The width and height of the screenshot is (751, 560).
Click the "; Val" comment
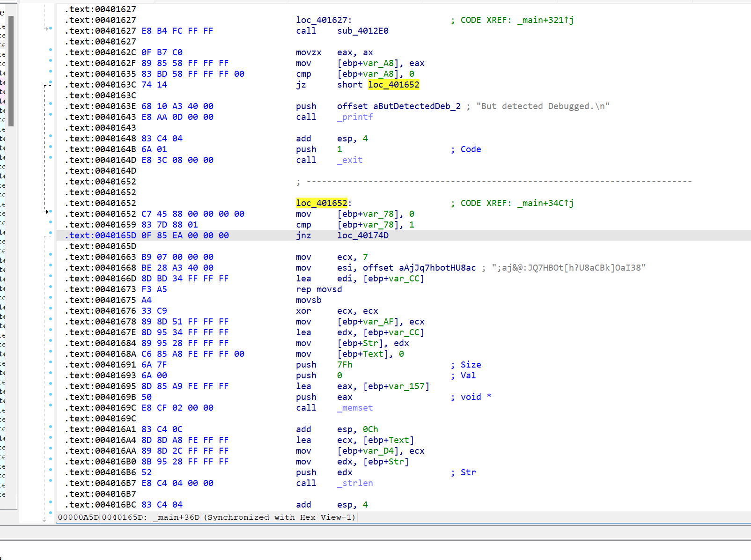[464, 376]
